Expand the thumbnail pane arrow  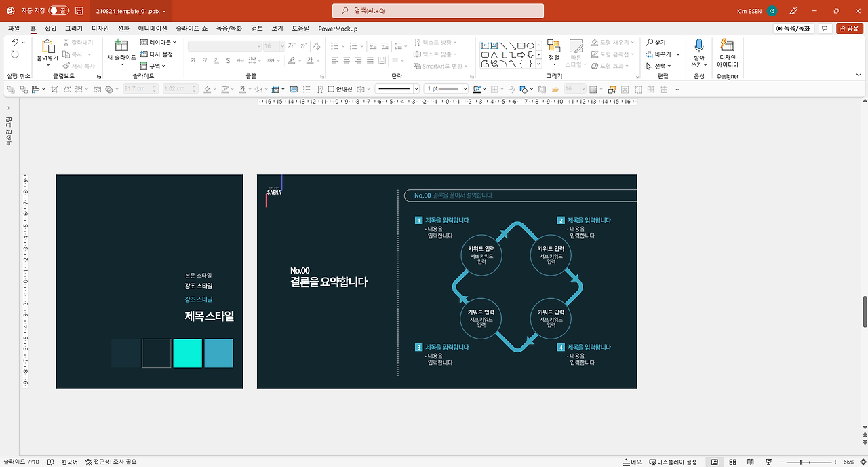(9, 108)
